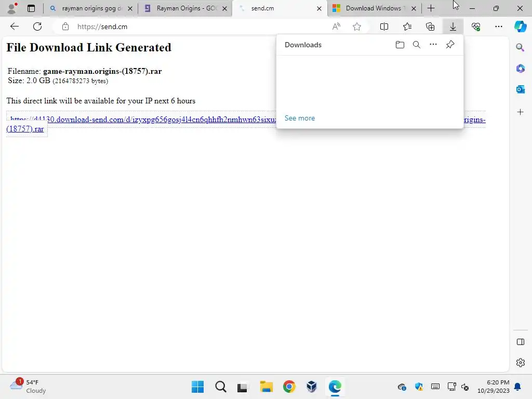
Task: Open VirtualBox from taskbar
Action: coord(312,387)
